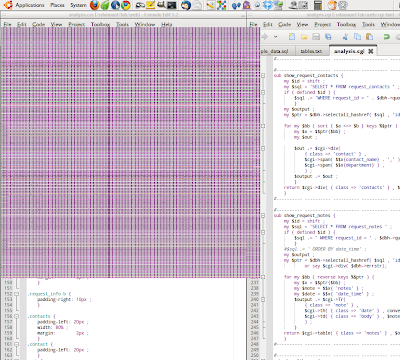Undo with the green arrow icon
Image resolution: width=400 pixels, height=360 pixels.
tap(386, 37)
